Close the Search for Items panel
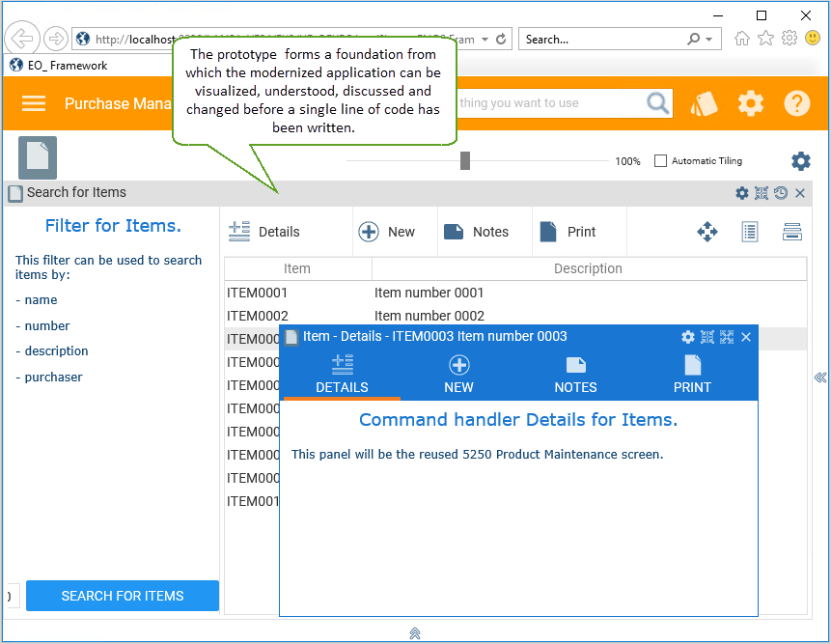Screen dimensions: 831x644 800,193
